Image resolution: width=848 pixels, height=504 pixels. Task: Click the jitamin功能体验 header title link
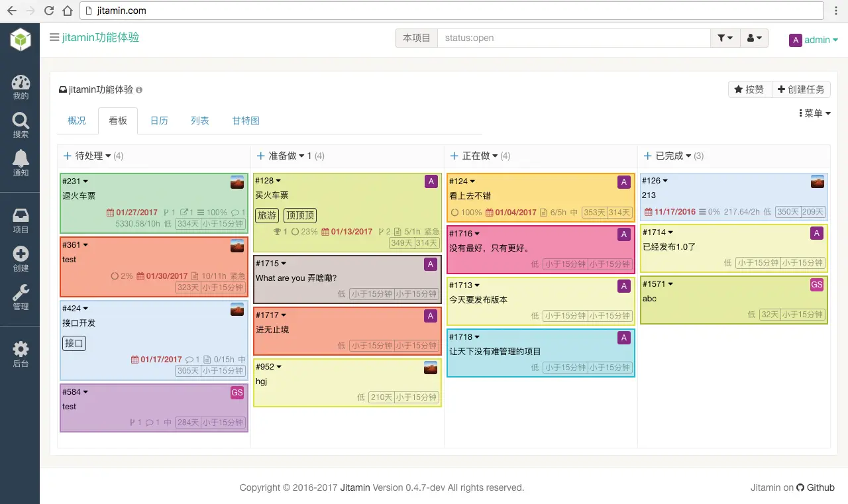tap(101, 38)
